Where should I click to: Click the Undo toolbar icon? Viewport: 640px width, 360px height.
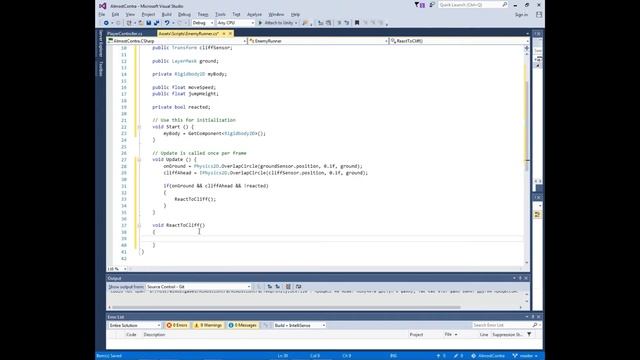click(167, 23)
